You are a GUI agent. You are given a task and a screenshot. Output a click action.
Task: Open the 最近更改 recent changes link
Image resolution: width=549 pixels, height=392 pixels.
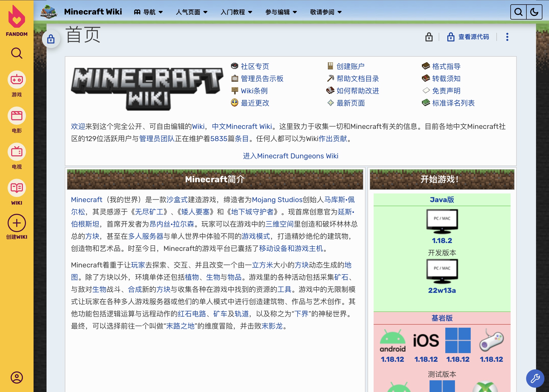coord(255,103)
